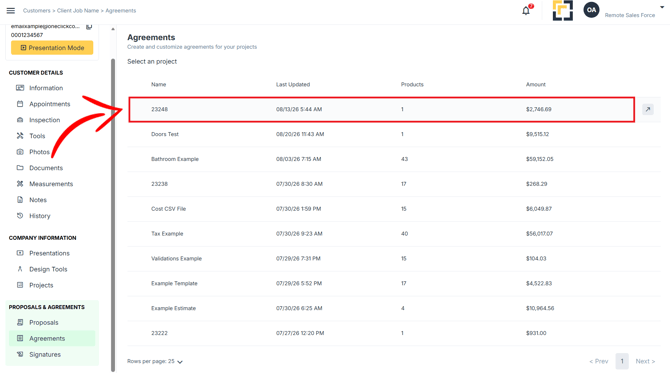
Task: Open Design Tools page
Action: [x=48, y=269]
